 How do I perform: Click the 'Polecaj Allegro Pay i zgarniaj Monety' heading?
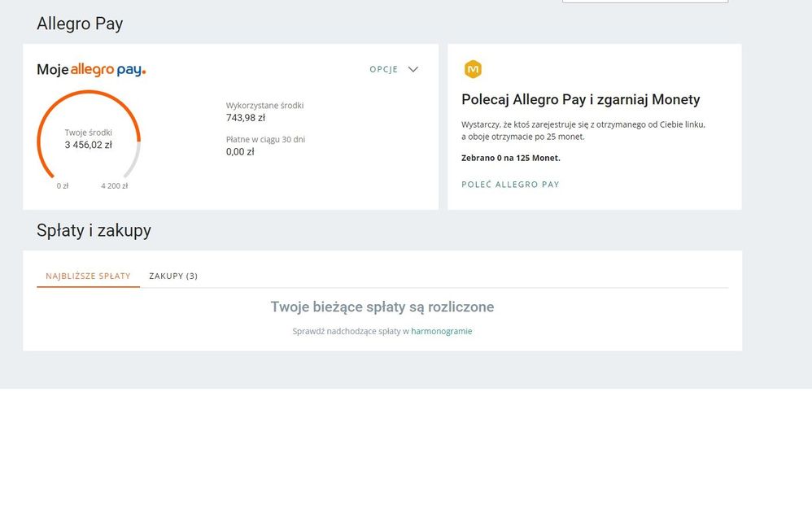coord(580,99)
